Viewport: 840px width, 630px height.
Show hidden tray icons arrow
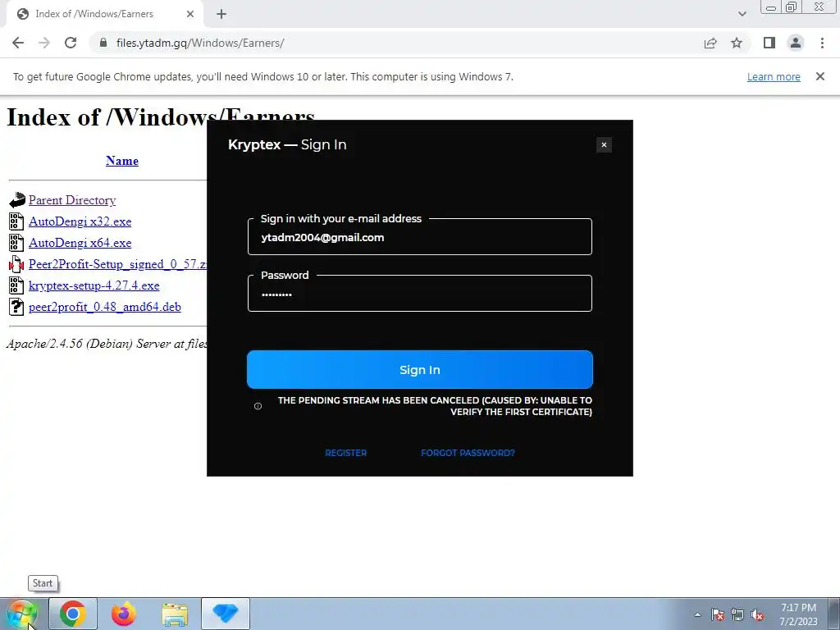pyautogui.click(x=697, y=614)
